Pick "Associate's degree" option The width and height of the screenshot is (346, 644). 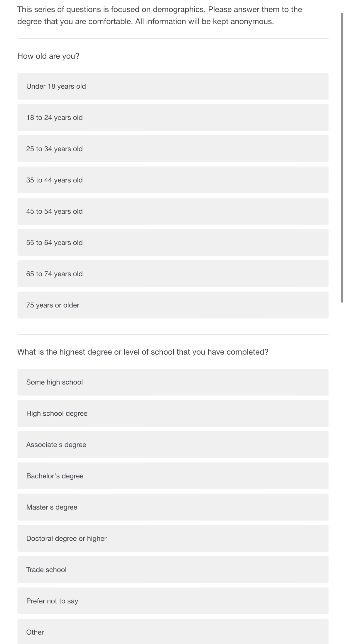point(173,444)
